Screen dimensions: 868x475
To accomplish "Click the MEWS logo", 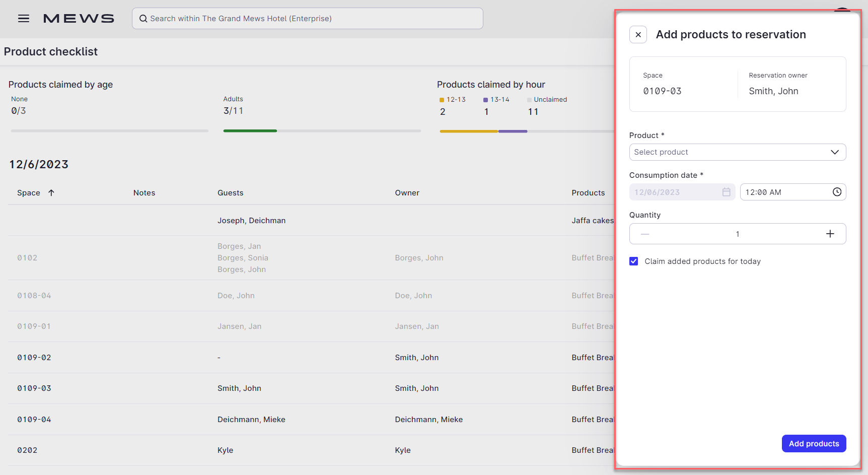I will pos(79,18).
